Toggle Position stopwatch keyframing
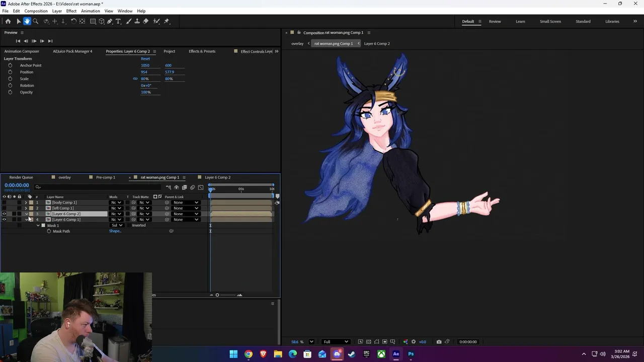This screenshot has height=362, width=644. click(10, 72)
